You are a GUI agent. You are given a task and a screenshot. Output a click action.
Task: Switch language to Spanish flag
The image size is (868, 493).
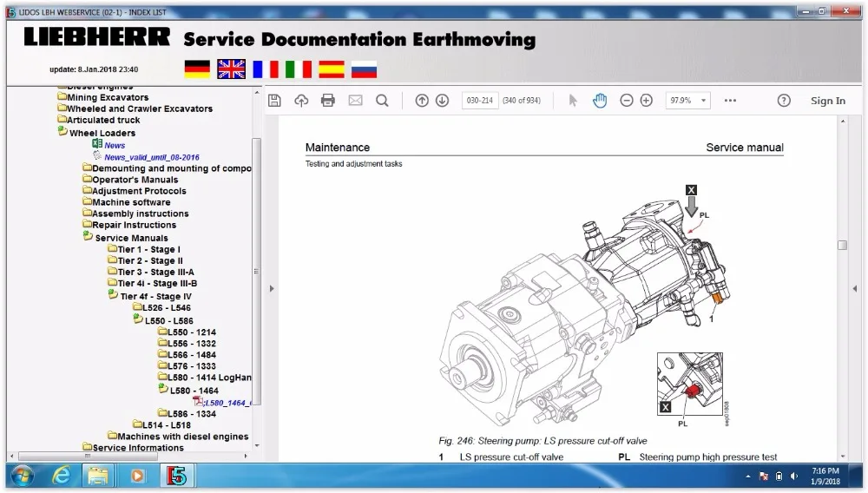point(332,69)
